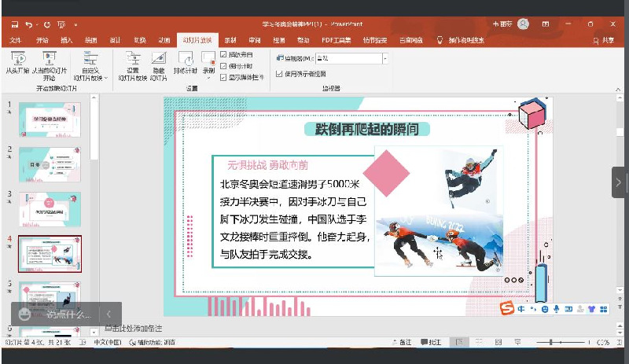Select slide 5 thumbnail

[50, 299]
